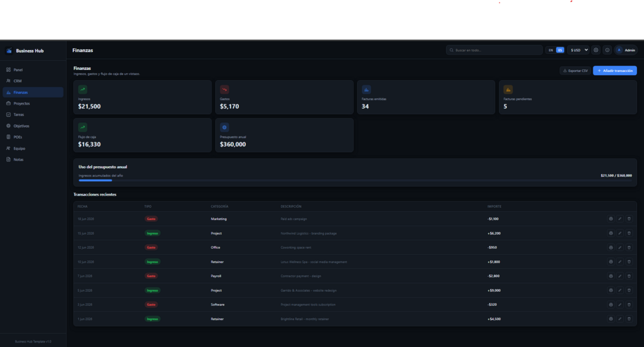Delete the Software -$320 subscription transaction

(629, 305)
